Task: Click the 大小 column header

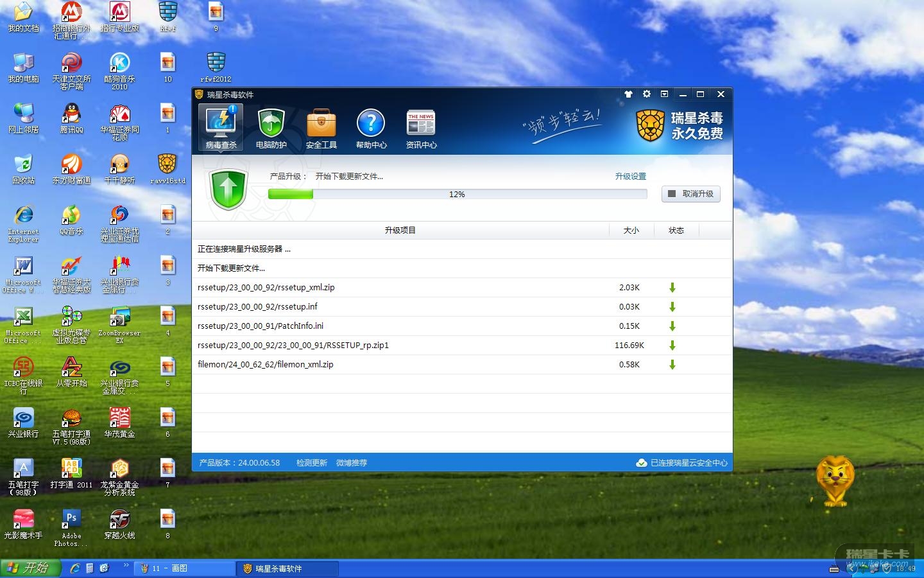Action: (x=631, y=230)
